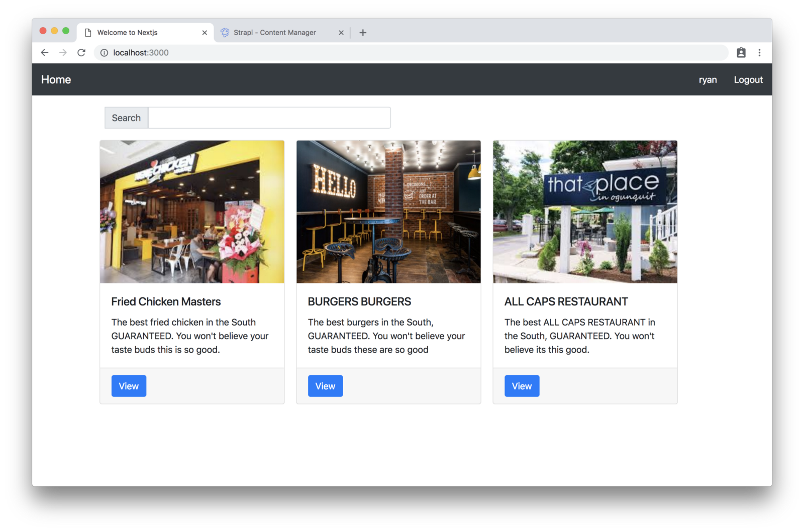Screen dimensions: 804x532
Task: Log out using the Logout link
Action: point(748,80)
